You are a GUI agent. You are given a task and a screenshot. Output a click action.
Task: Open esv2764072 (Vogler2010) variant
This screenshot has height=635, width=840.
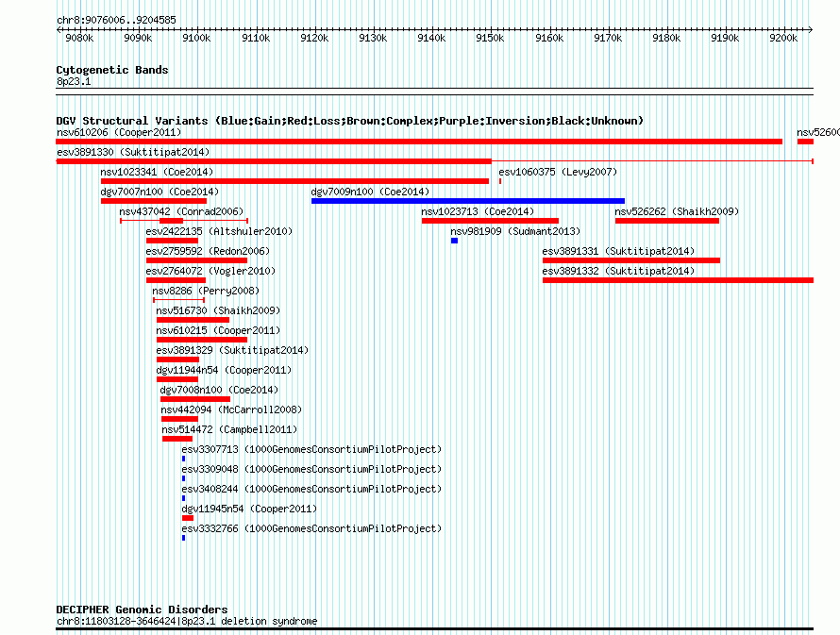click(x=210, y=271)
